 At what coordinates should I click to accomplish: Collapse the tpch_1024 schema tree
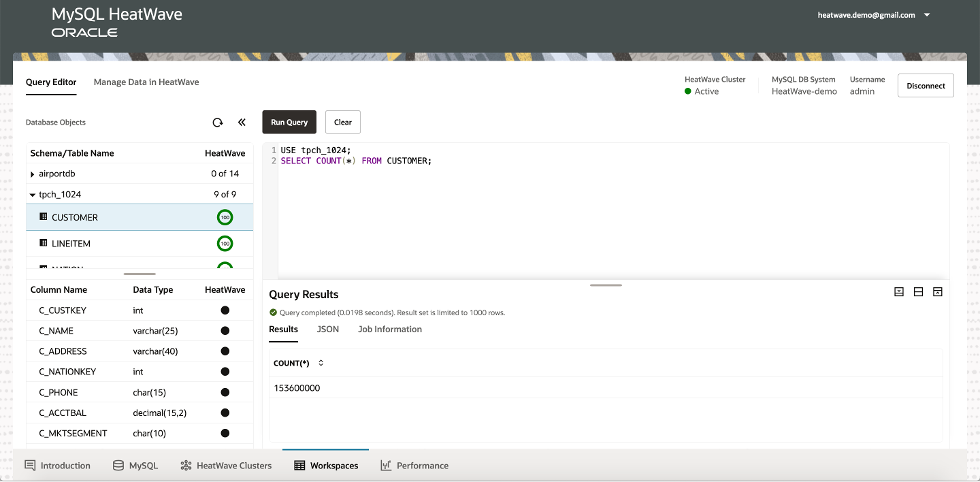coord(32,194)
